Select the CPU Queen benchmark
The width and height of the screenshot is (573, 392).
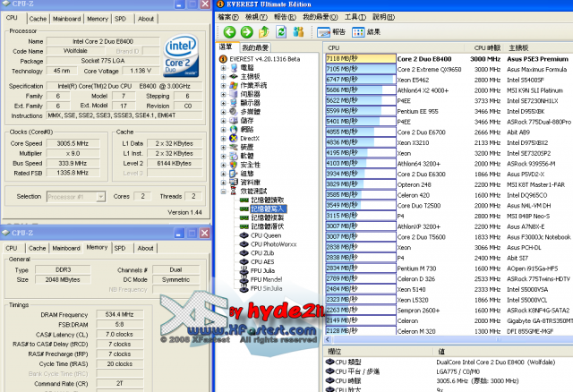(x=266, y=235)
